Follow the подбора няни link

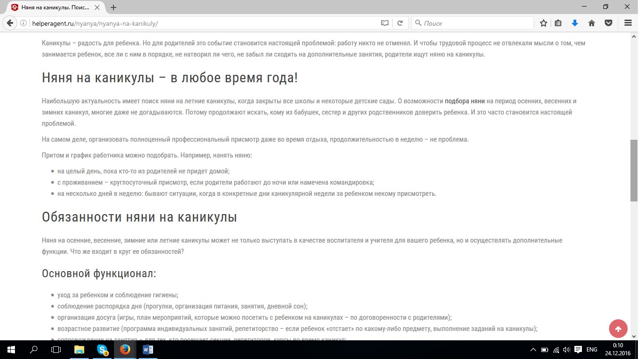coord(465,101)
